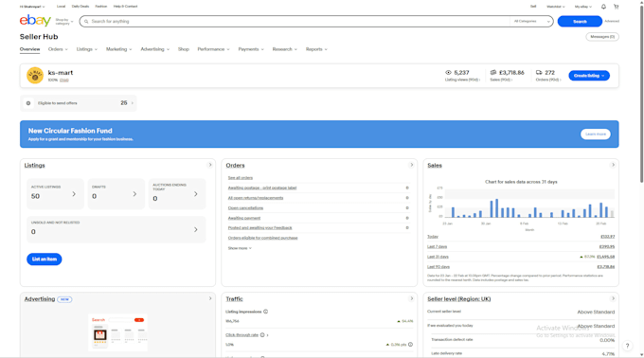Click the Eligible to send offers icon
Screen dimensions: 644x358
(x=28, y=103)
